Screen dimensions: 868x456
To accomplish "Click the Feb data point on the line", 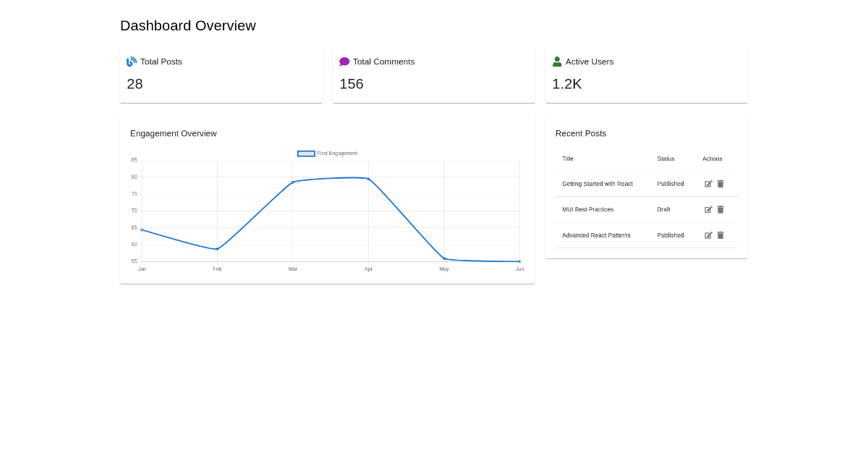I will pos(217,249).
